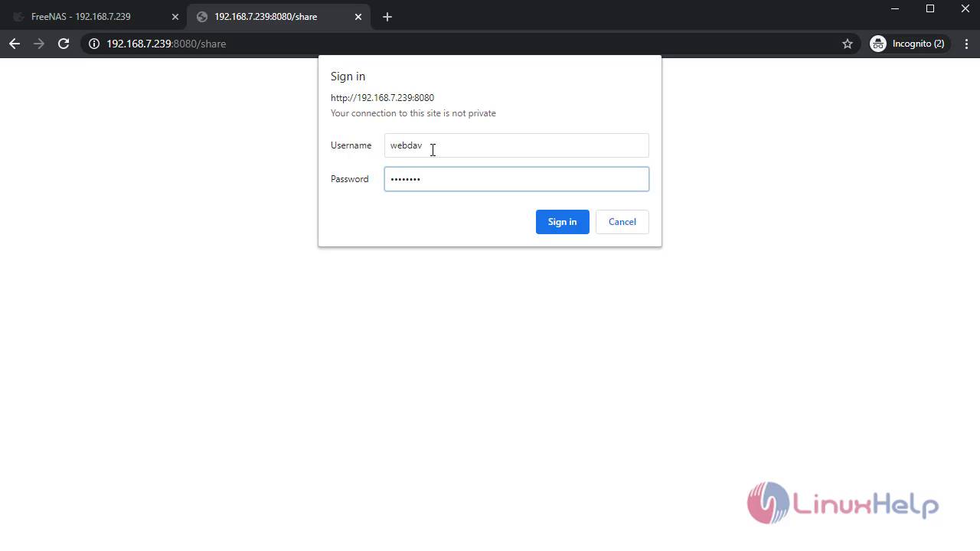The width and height of the screenshot is (980, 551).
Task: Minimize the browser window
Action: [895, 9]
